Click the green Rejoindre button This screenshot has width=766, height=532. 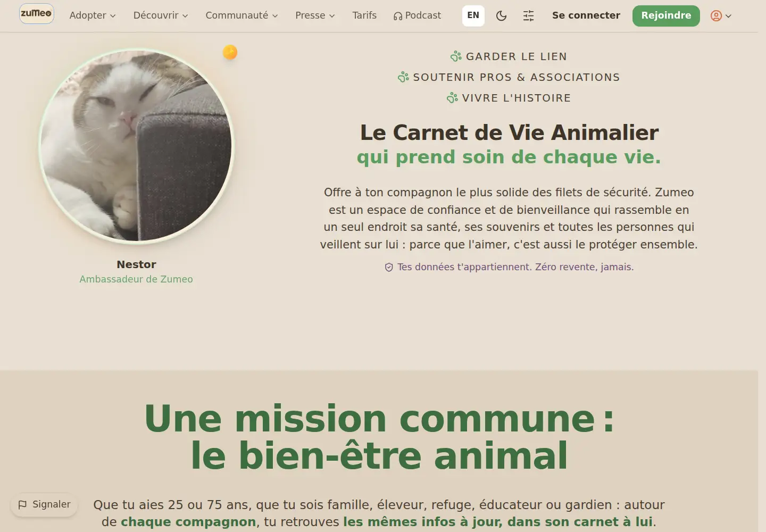pos(666,16)
